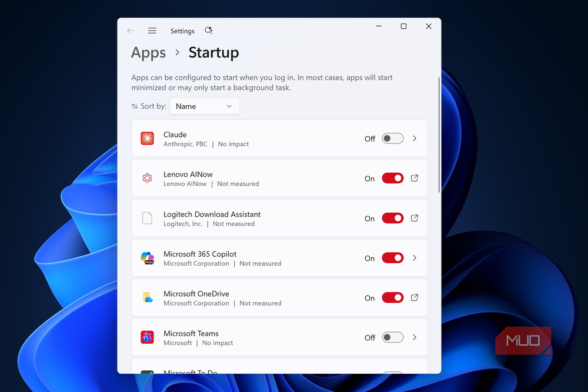Click Microsoft OneDrive title text

[x=196, y=294]
